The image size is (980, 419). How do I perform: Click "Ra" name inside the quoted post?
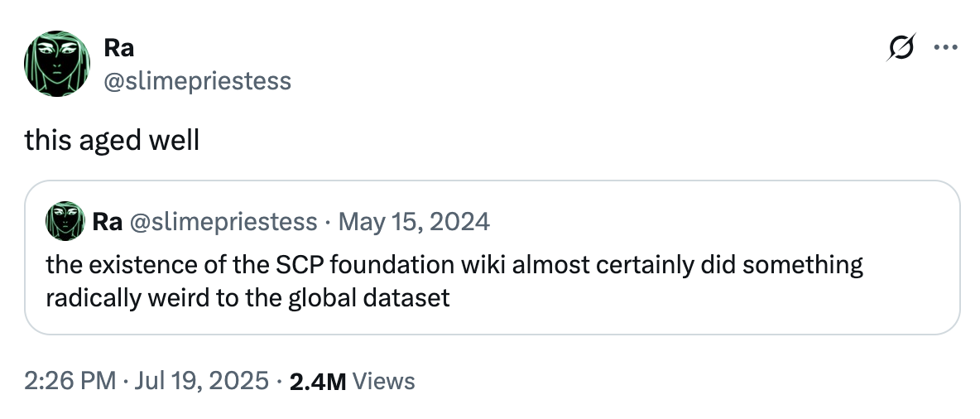tap(108, 222)
